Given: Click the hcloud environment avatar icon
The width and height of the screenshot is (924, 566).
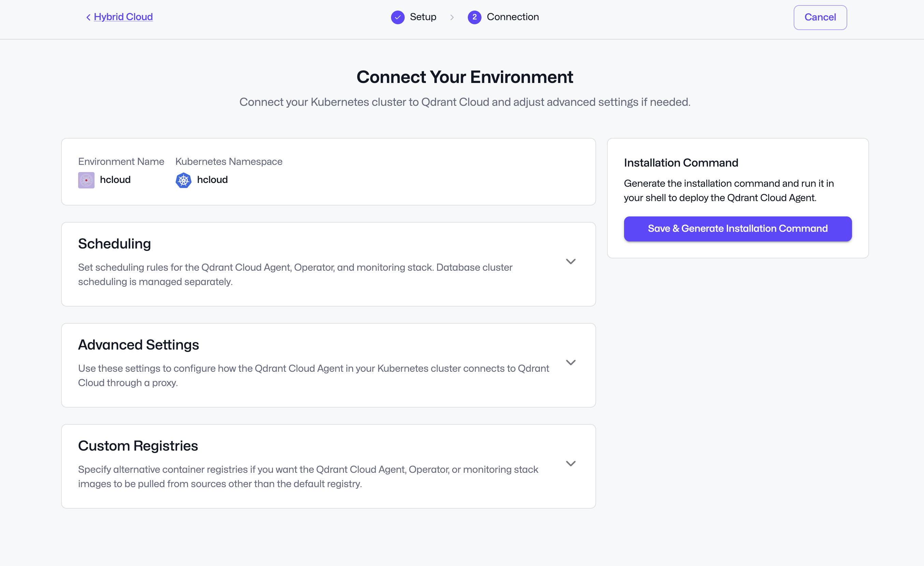Looking at the screenshot, I should pos(86,180).
